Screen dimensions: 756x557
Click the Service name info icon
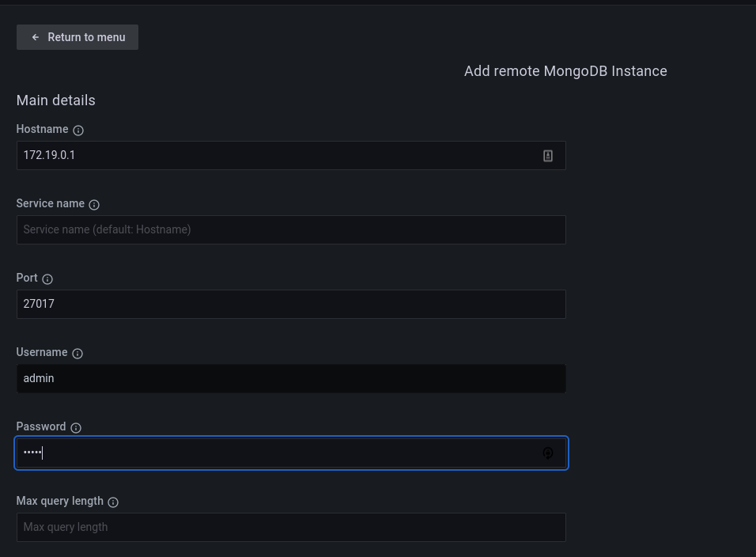(94, 204)
